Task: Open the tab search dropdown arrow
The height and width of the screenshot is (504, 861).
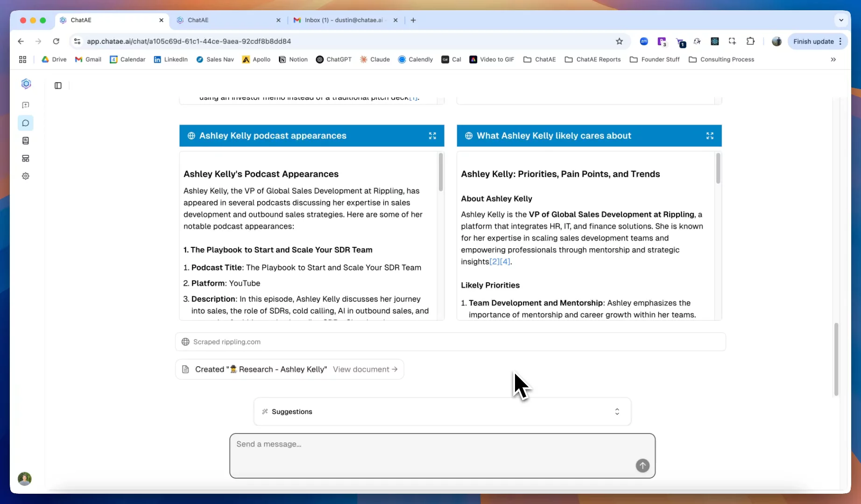Action: coord(841,21)
